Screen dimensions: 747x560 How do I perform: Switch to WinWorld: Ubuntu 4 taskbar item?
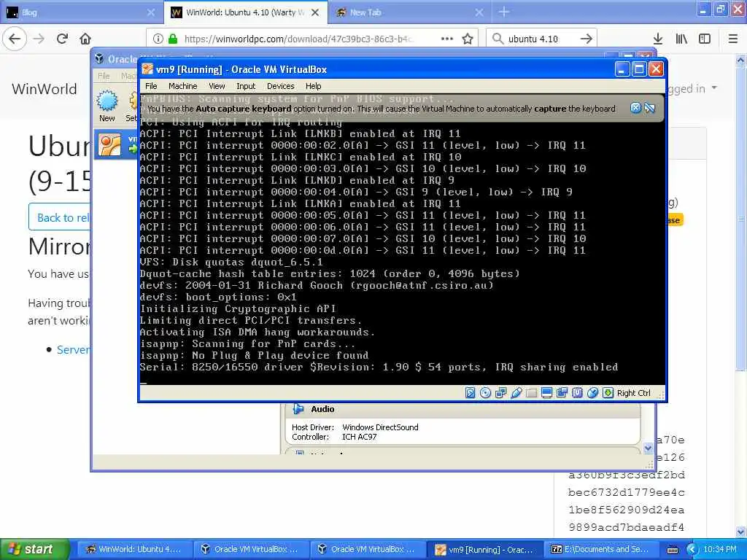point(135,549)
